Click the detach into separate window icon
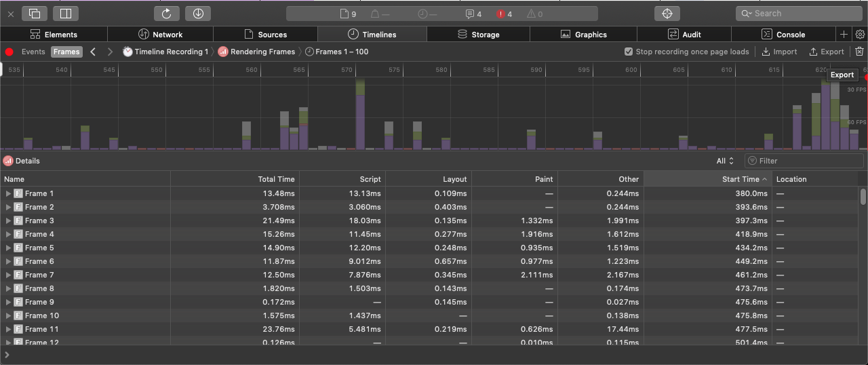 pyautogui.click(x=35, y=14)
